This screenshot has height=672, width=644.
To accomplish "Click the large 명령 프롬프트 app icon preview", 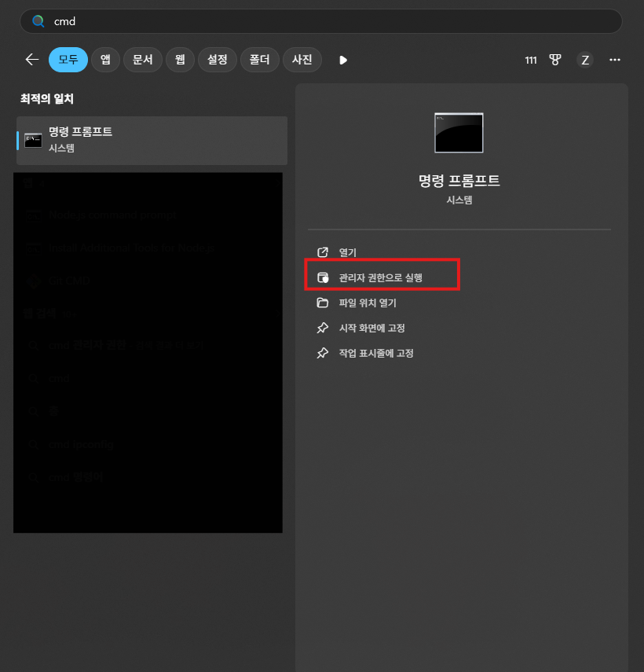I will (x=459, y=132).
